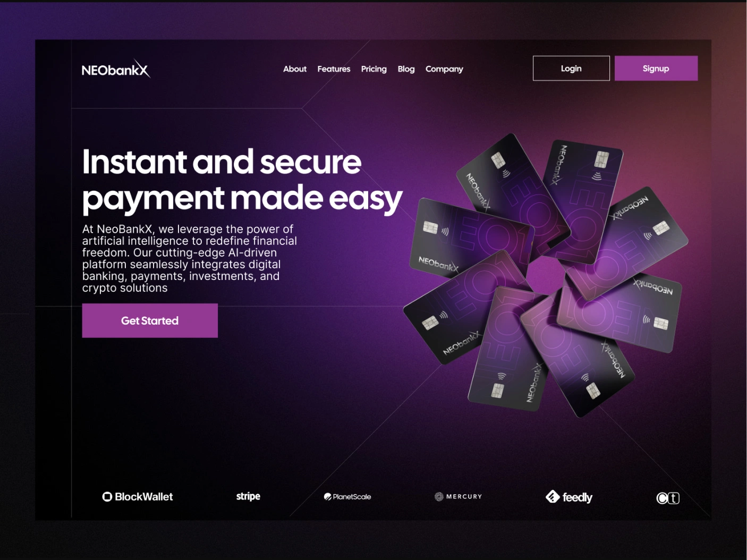747x560 pixels.
Task: Open the Pricing navigation link
Action: (374, 69)
